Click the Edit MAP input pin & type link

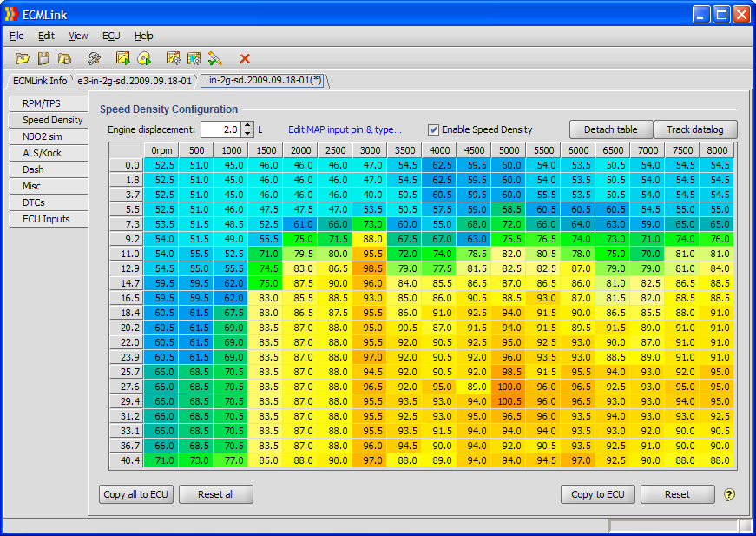(345, 129)
